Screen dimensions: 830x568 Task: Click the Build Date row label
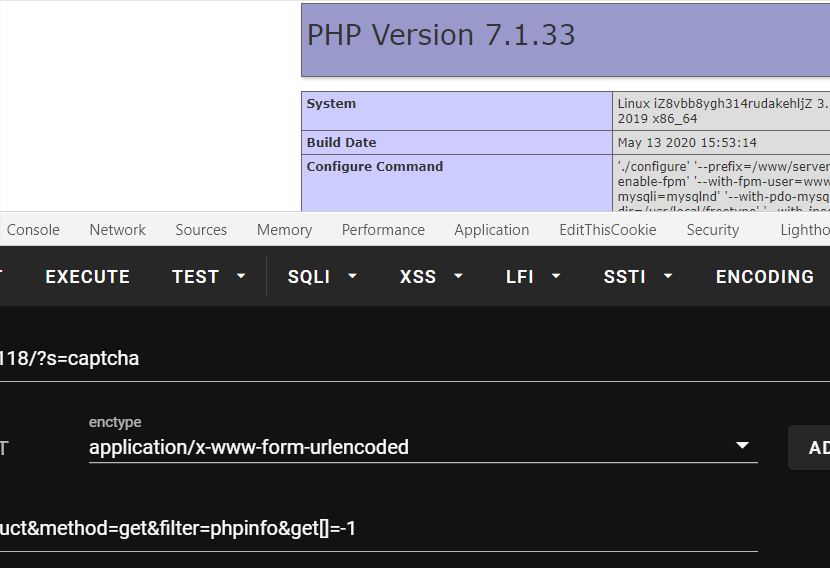[341, 142]
